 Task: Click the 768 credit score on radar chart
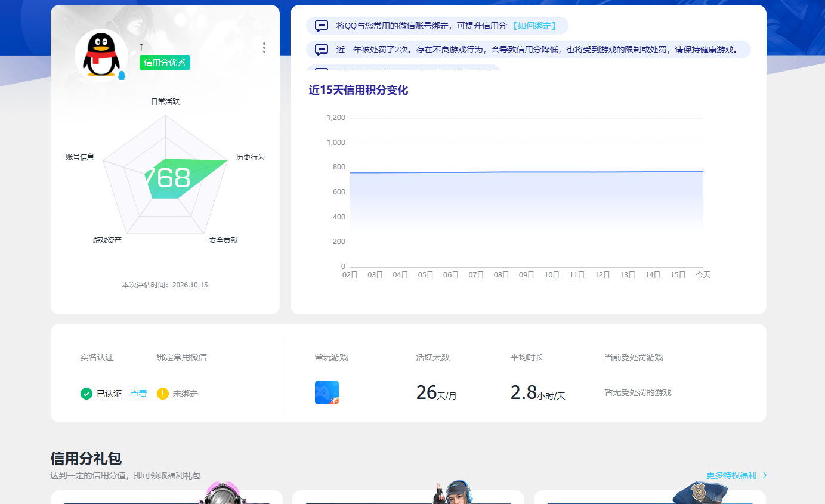click(x=167, y=178)
